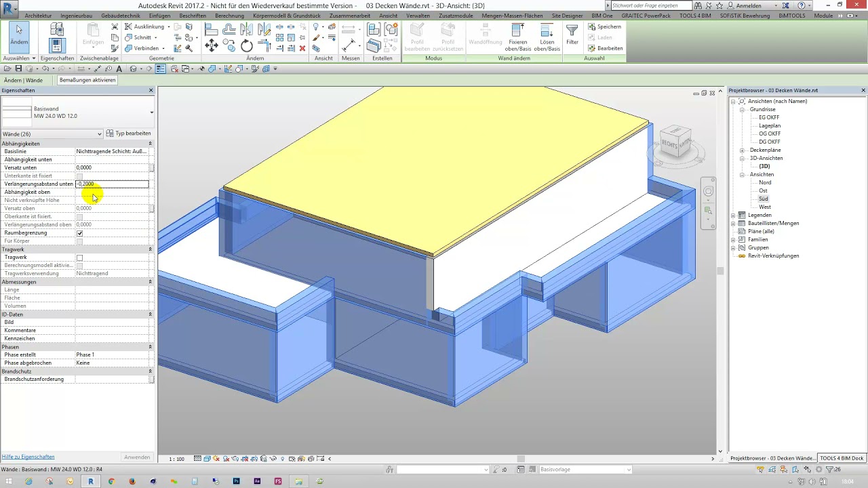Click Fixieren oben/Basis wall tool
The height and width of the screenshot is (488, 868).
pyautogui.click(x=520, y=37)
